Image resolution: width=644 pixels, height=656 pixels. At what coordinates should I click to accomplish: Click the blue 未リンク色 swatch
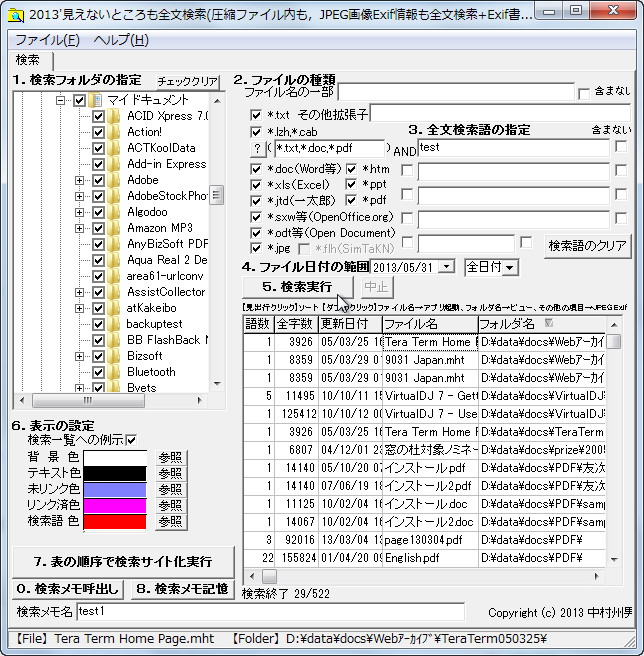point(115,489)
